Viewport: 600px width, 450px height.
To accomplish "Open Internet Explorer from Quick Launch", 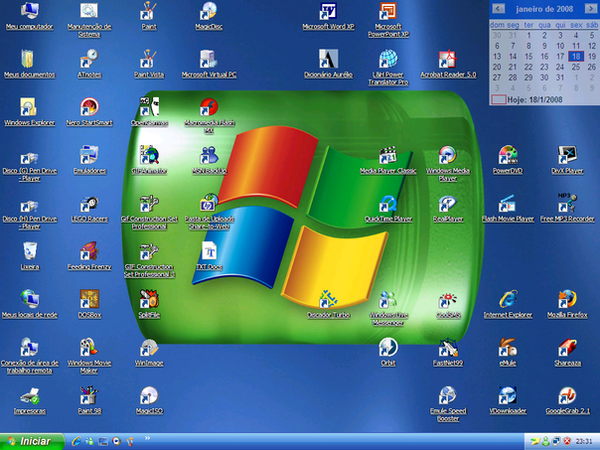I will click(x=76, y=441).
